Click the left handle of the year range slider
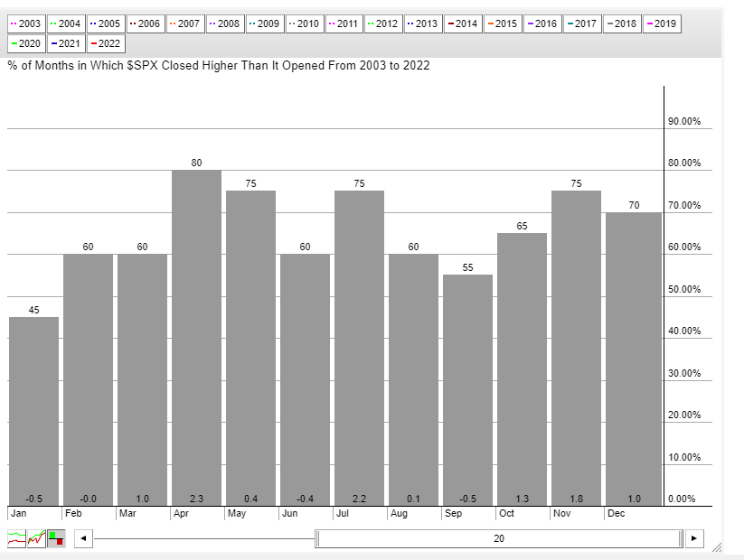744x560 pixels. (x=317, y=538)
